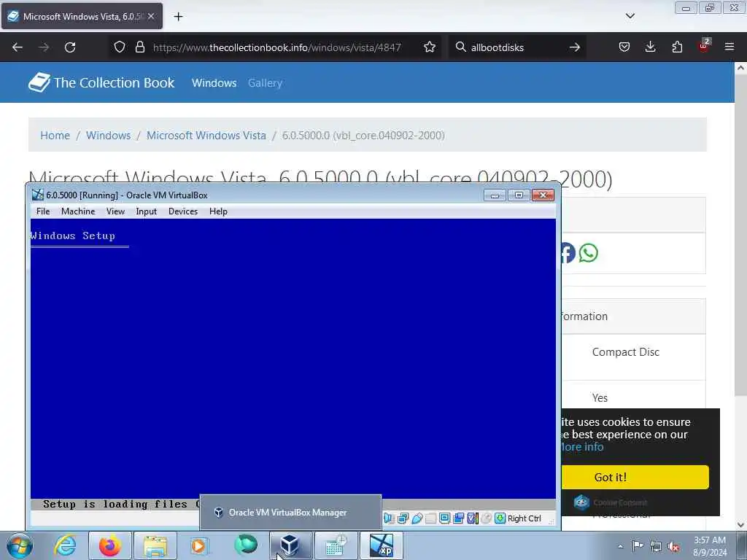Click the URL address bar
747x560 pixels.
[x=276, y=47]
